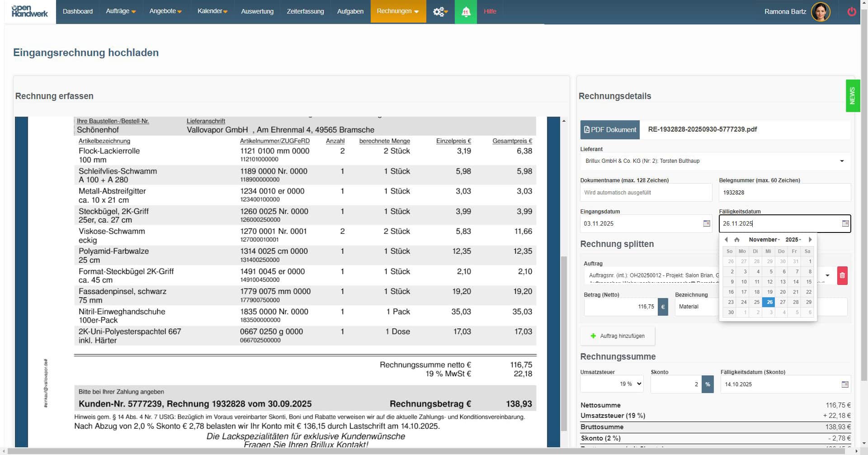Open calendar icon for Eingangsdatum field
The height and width of the screenshot is (455, 868).
coord(707,223)
